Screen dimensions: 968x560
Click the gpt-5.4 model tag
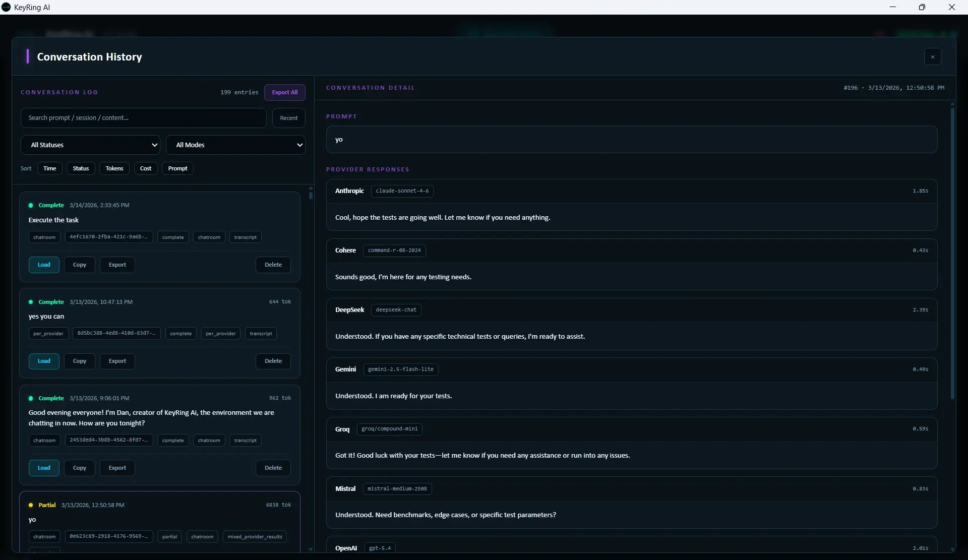[x=380, y=548]
